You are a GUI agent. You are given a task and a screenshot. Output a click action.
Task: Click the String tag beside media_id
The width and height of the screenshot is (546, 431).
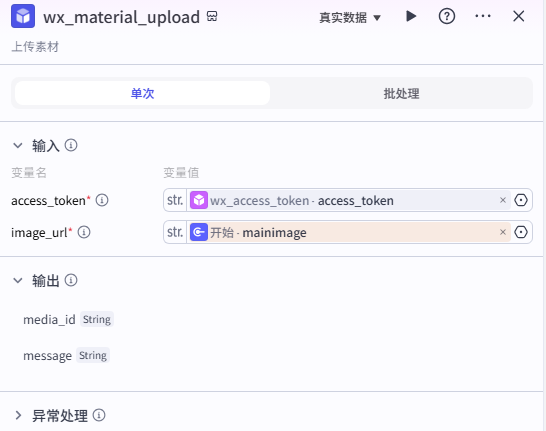pyautogui.click(x=97, y=319)
